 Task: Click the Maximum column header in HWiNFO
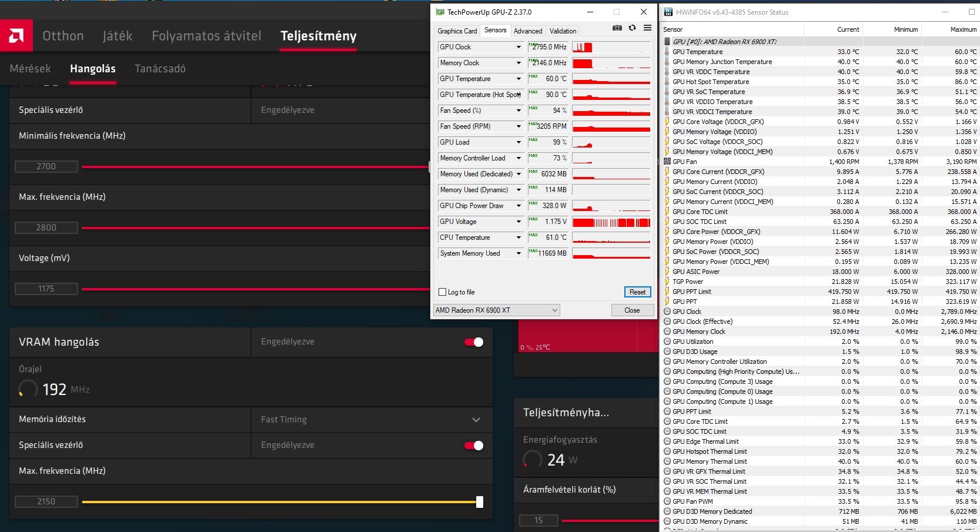pos(964,29)
